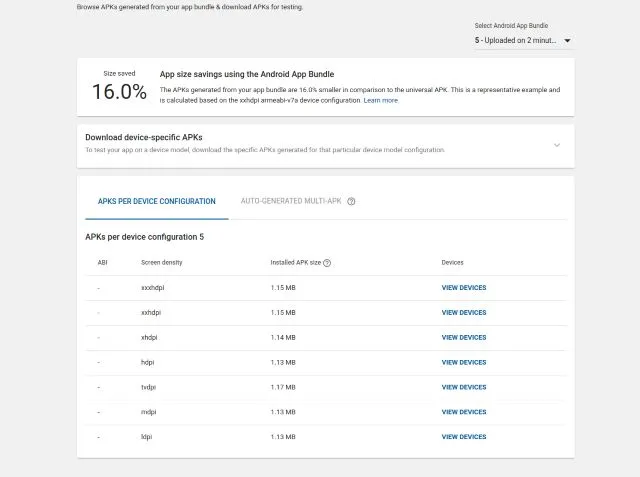This screenshot has height=477, width=640.
Task: Switch to Auto-Generated Multi-APK tab
Action: point(291,201)
